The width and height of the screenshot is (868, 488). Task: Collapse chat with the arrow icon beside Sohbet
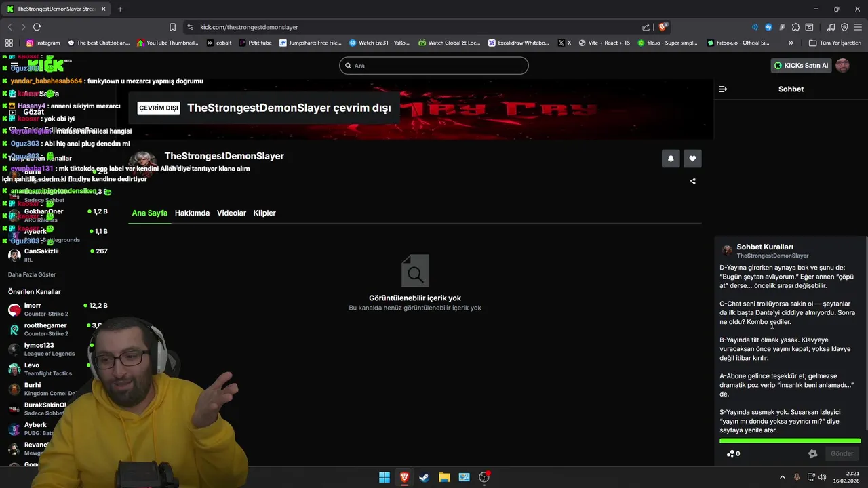click(x=723, y=89)
